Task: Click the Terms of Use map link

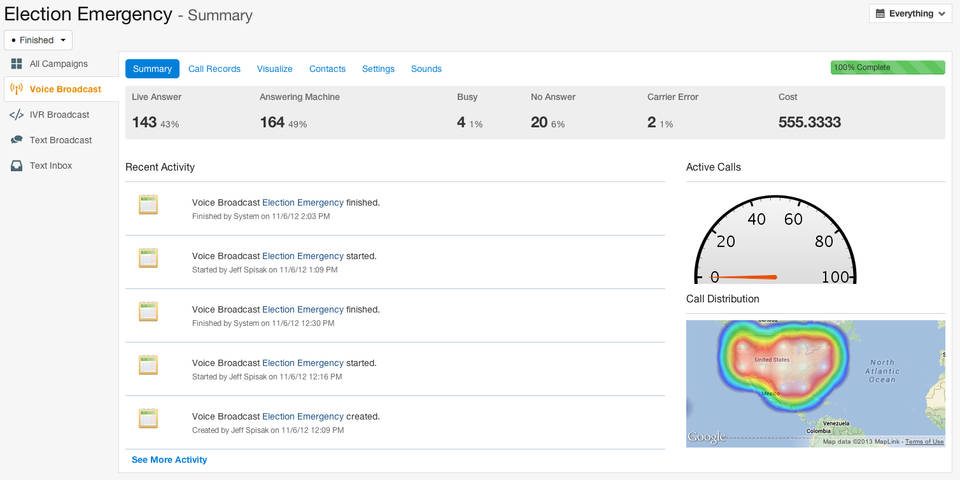Action: tap(924, 441)
